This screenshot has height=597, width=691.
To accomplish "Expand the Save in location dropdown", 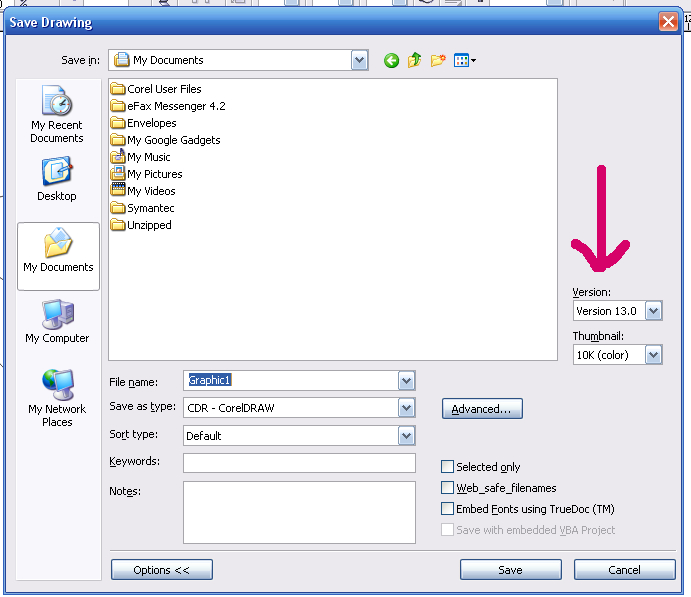I will coord(360,60).
